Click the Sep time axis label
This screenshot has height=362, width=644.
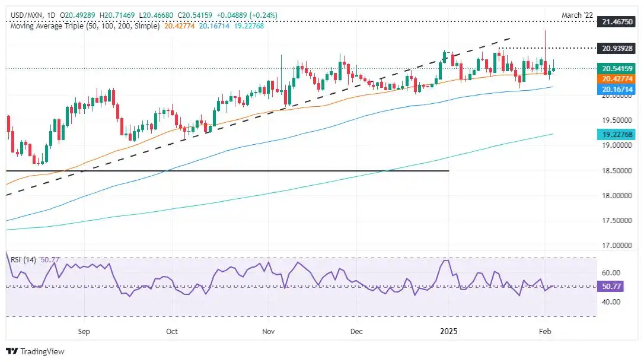coord(84,331)
